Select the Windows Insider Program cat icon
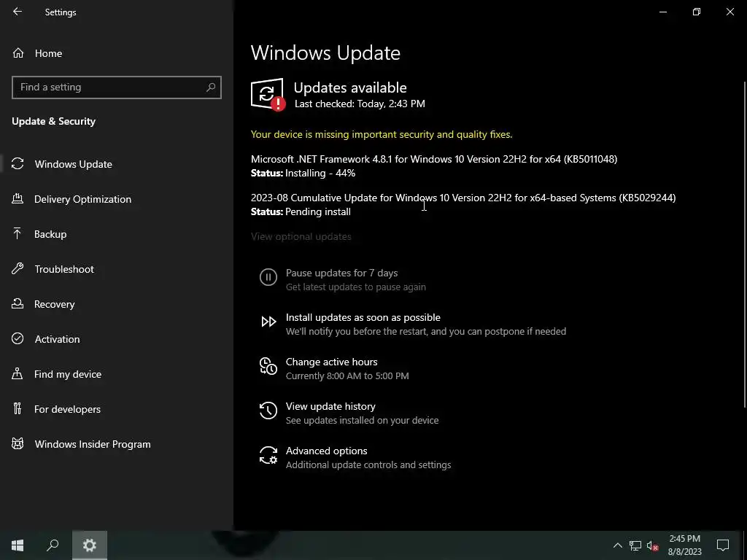 click(18, 444)
